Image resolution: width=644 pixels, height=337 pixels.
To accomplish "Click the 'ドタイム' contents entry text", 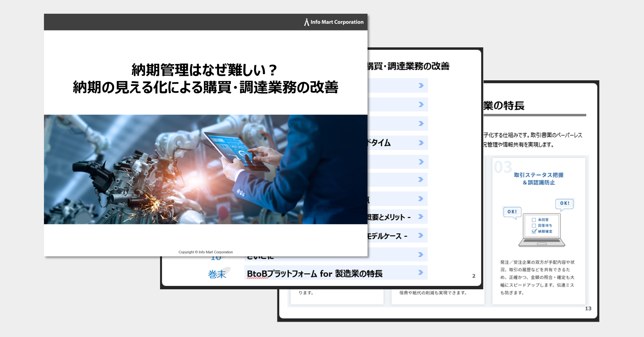I will coord(379,143).
